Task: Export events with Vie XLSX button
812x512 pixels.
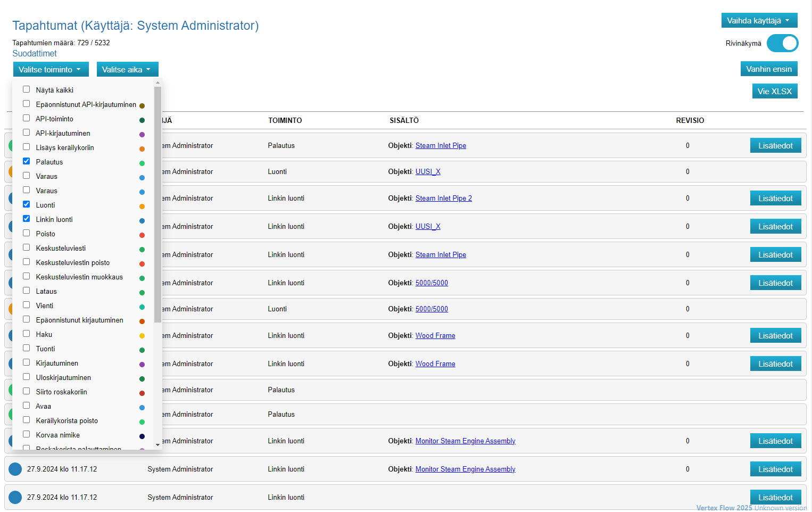Action: [x=774, y=92]
